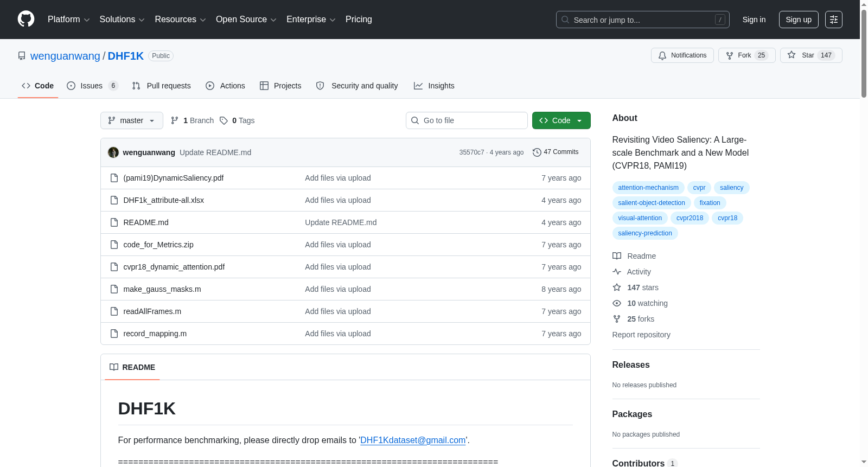Star the DHF1K repository
This screenshot has height=467, width=868.
[811, 55]
